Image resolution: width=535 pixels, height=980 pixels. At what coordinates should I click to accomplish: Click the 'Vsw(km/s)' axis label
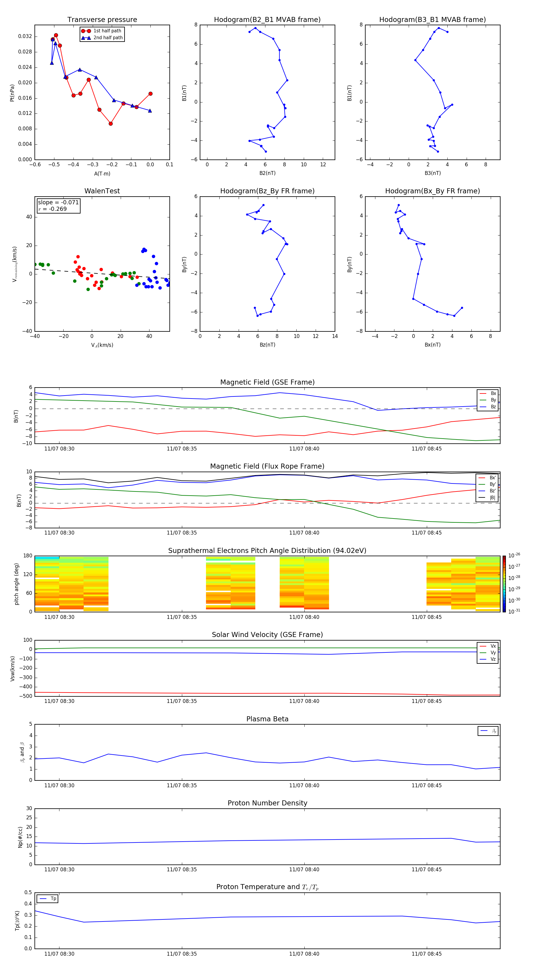click(12, 668)
